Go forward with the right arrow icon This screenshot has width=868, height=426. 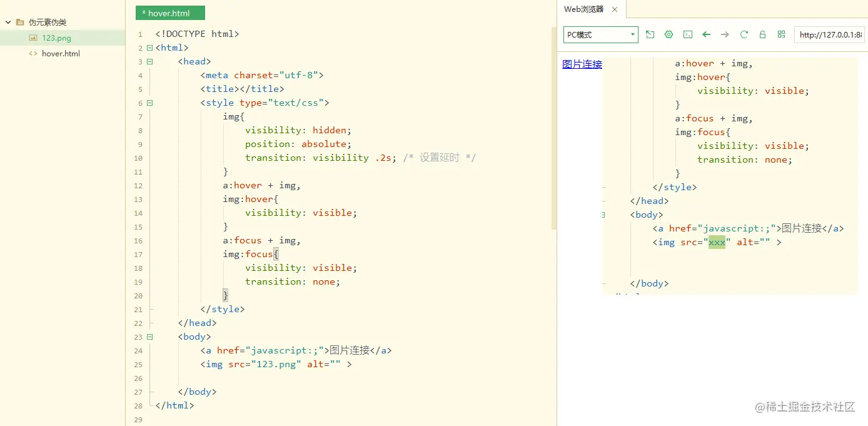[x=725, y=34]
